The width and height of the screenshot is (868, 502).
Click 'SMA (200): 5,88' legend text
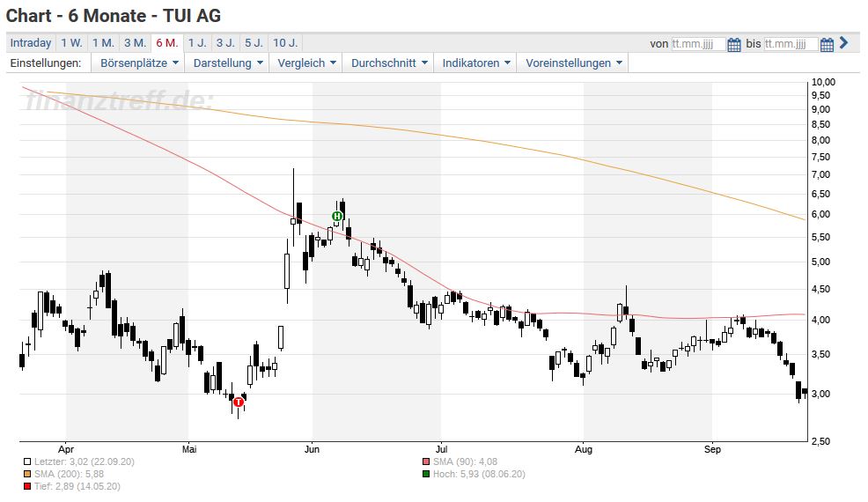pyautogui.click(x=69, y=474)
